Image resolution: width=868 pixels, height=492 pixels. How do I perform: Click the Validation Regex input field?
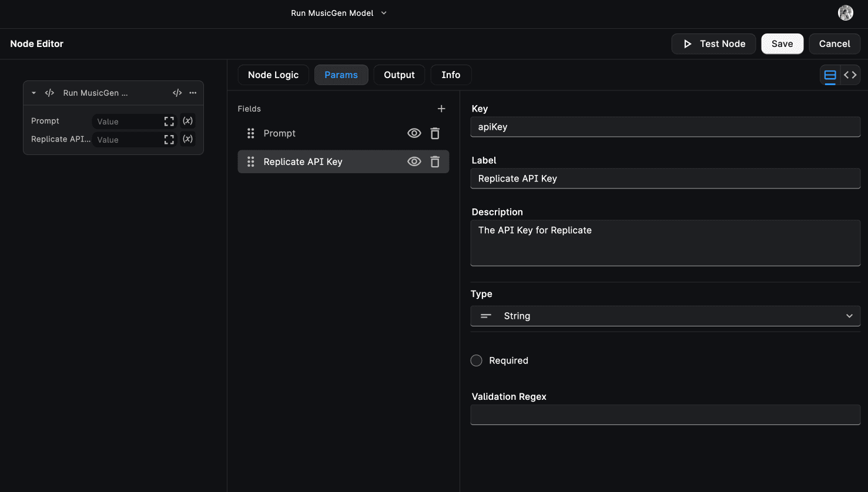pyautogui.click(x=665, y=415)
